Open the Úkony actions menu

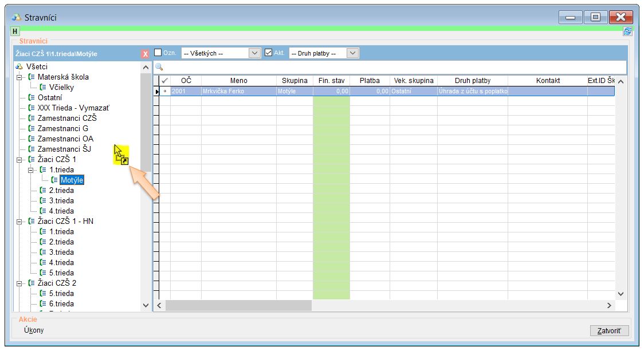[x=34, y=330]
